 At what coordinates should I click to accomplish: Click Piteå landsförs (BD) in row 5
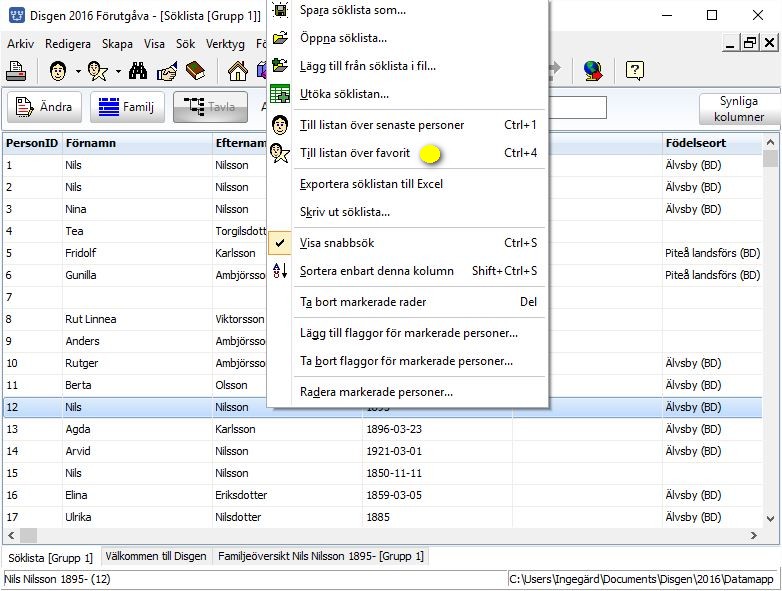click(712, 253)
